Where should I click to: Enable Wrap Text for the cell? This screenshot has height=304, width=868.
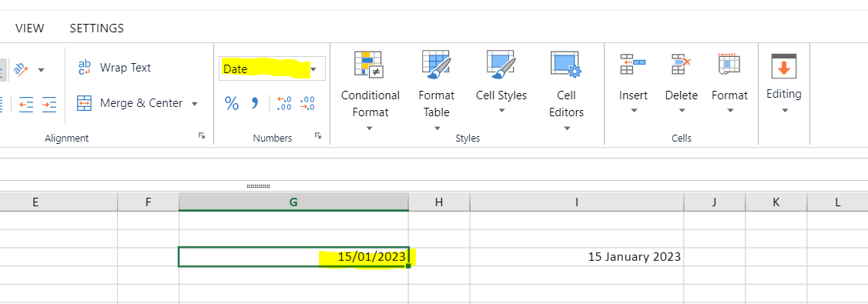pos(115,68)
